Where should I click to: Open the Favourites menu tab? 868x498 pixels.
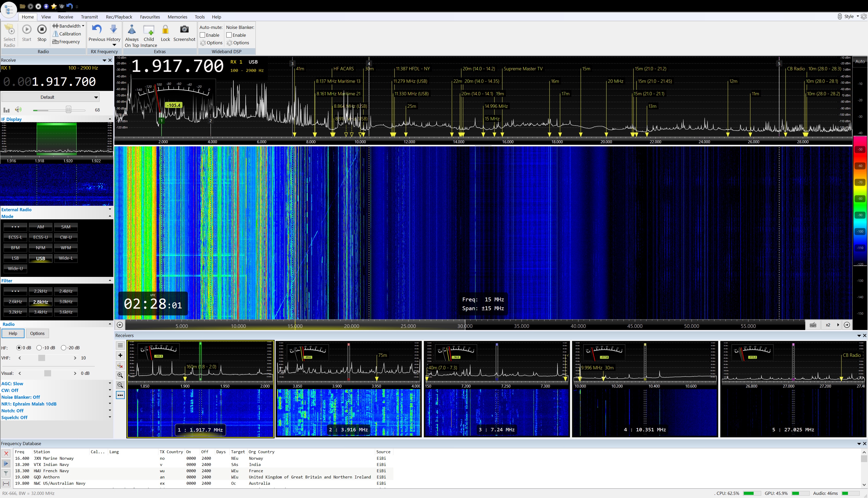(150, 17)
